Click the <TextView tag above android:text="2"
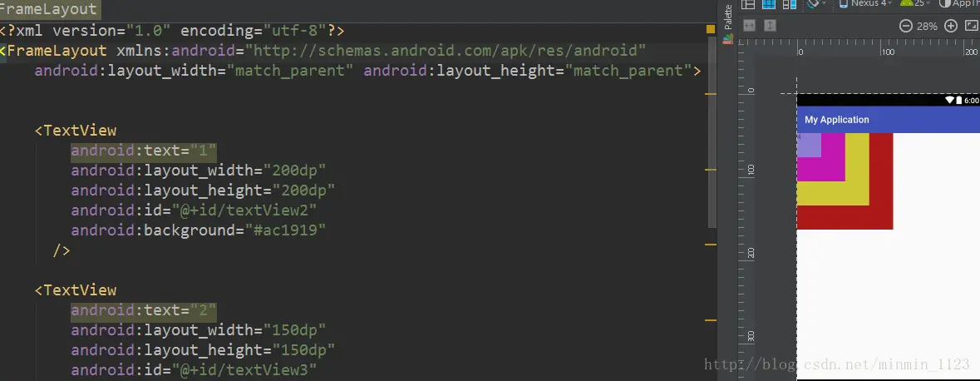The height and width of the screenshot is (381, 980). coord(76,290)
